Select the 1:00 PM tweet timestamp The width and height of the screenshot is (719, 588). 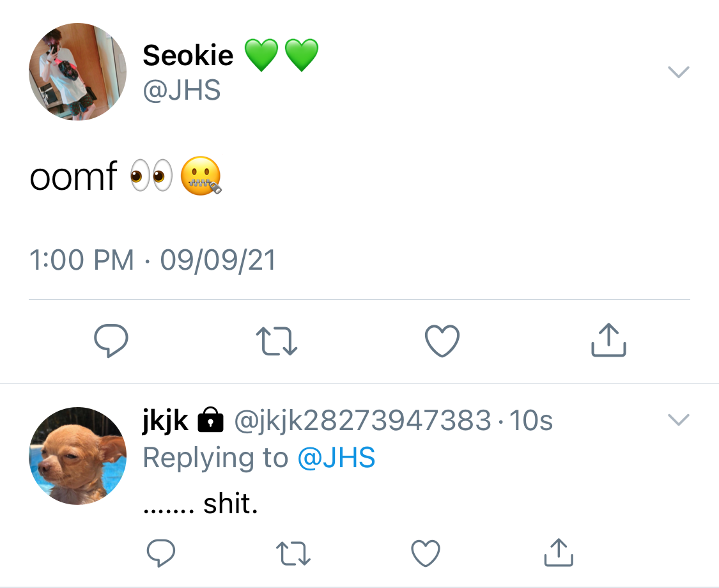tap(82, 260)
